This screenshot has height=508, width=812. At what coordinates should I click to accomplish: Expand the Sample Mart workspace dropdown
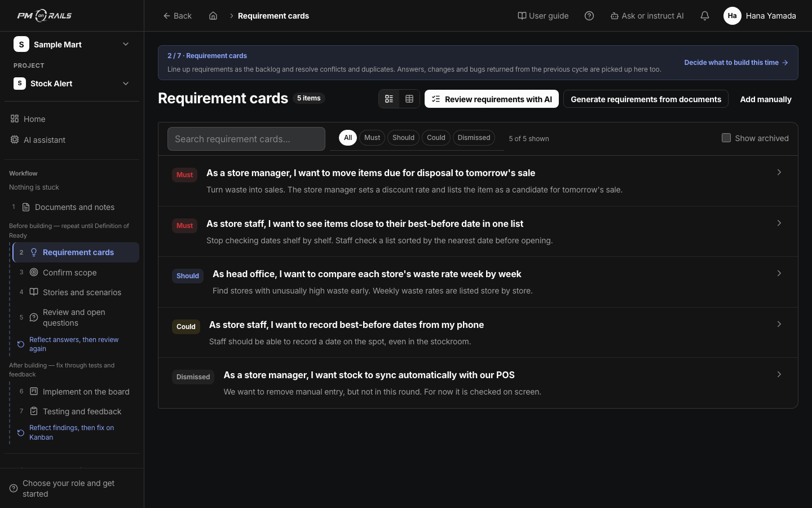coord(72,45)
